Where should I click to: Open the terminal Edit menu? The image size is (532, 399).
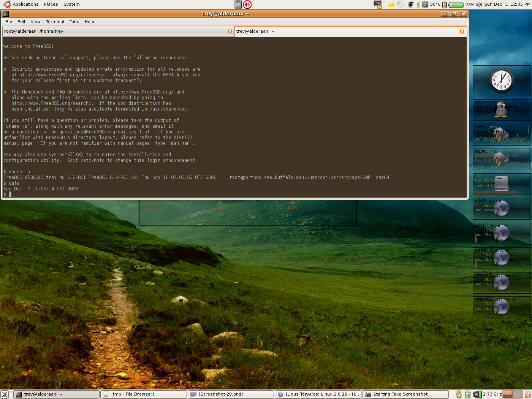22,22
